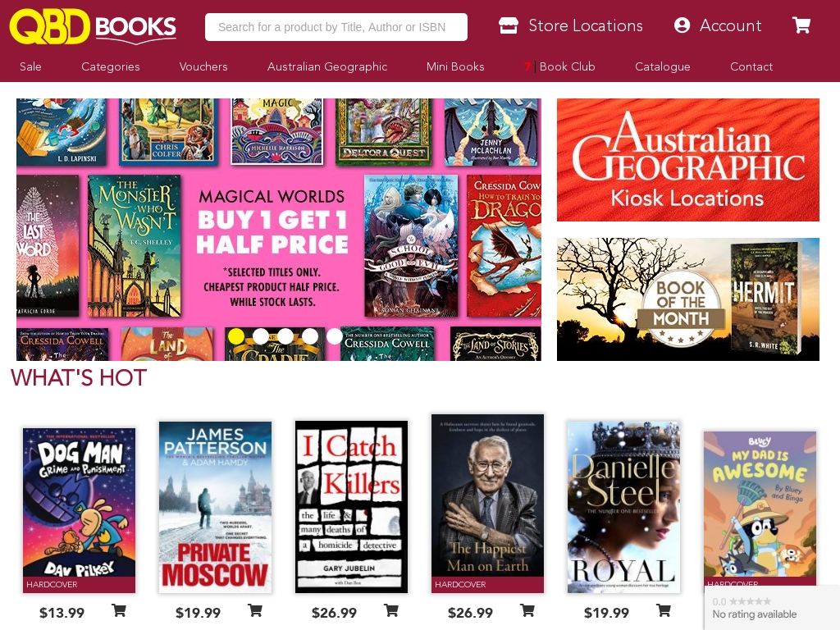Open the Sale menu item
The height and width of the screenshot is (630, 840).
[x=30, y=66]
